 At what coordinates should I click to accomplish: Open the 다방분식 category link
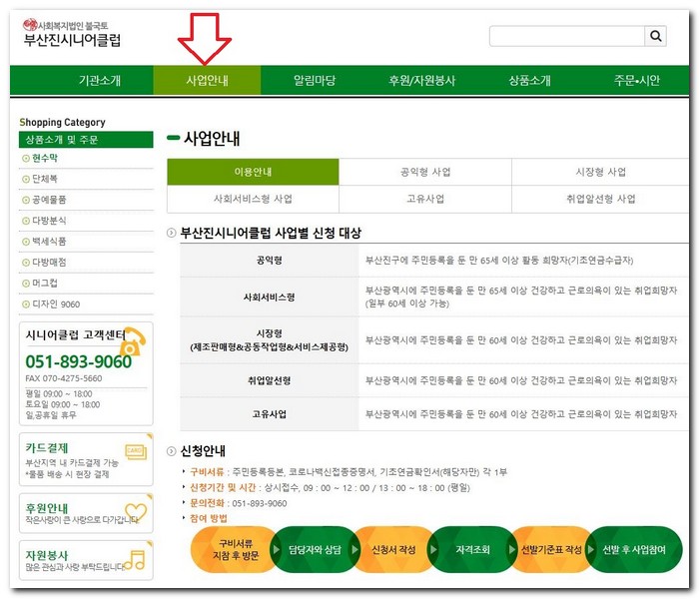coord(49,221)
